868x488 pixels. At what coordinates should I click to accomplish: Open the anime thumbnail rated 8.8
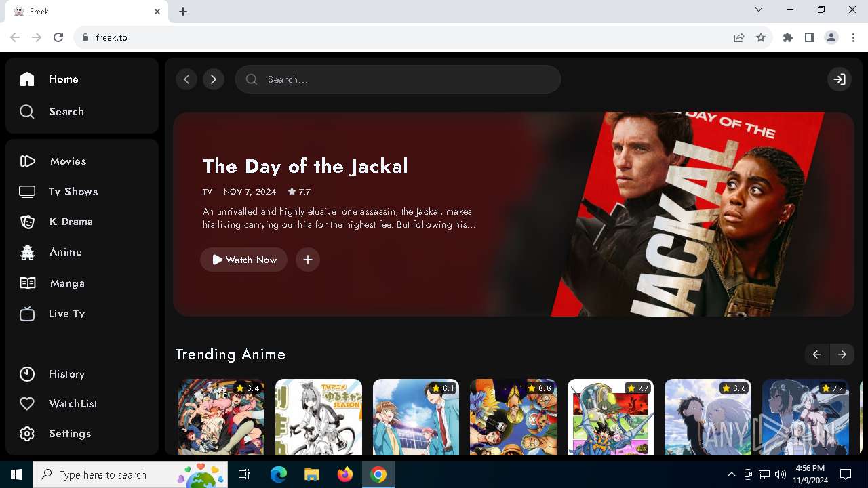coord(513,417)
